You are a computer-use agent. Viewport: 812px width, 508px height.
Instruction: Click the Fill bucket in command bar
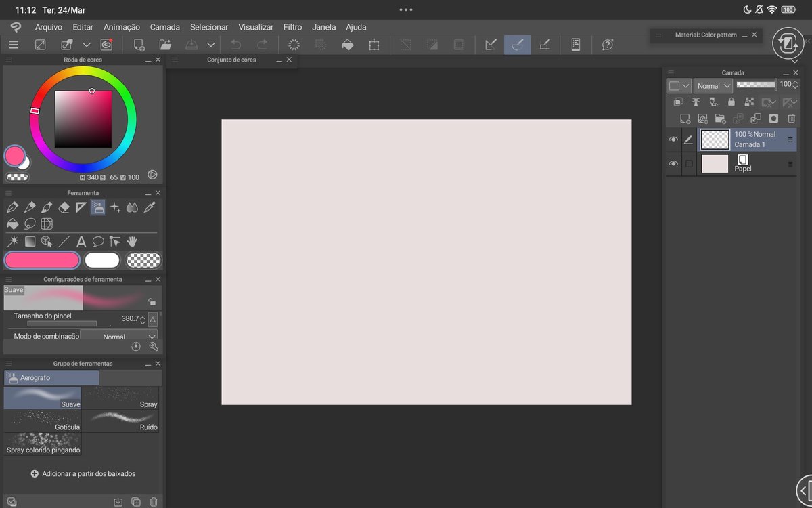coord(347,45)
